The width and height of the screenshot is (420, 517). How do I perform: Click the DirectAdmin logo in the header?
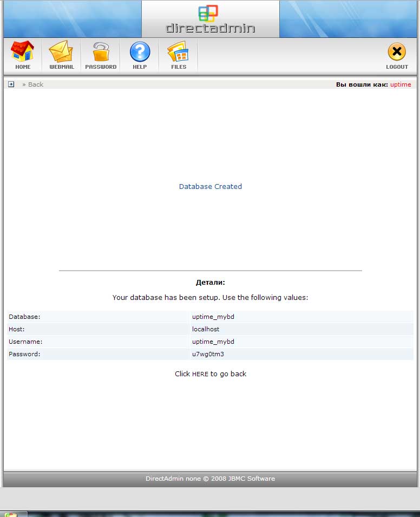click(x=211, y=19)
